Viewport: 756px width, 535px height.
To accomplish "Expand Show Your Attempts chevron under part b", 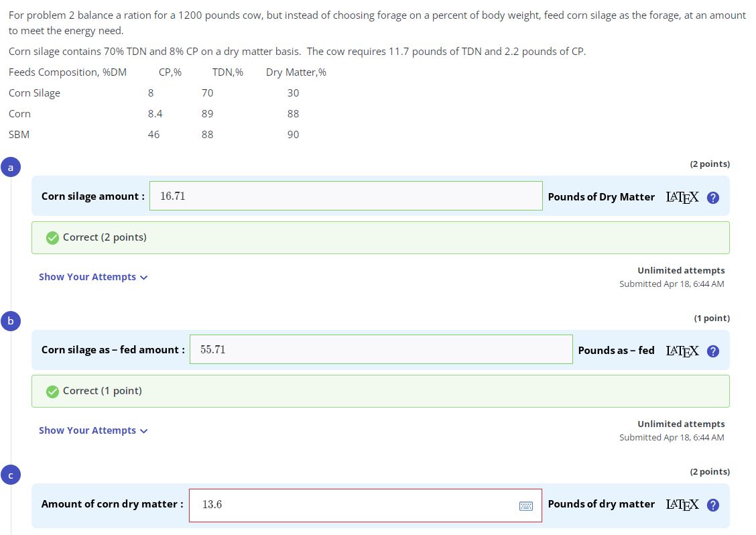I will [x=143, y=430].
